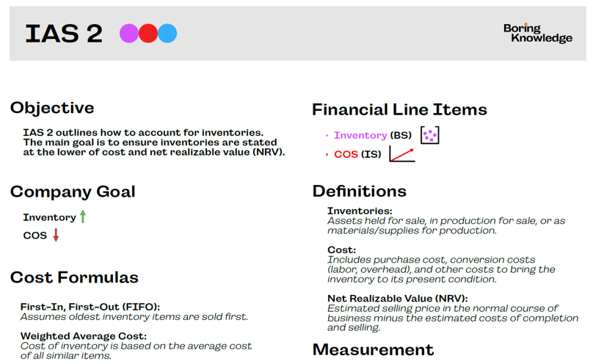Screen dimensions: 596x364
Task: Click the Weighted Average Cost label
Action: (x=84, y=336)
